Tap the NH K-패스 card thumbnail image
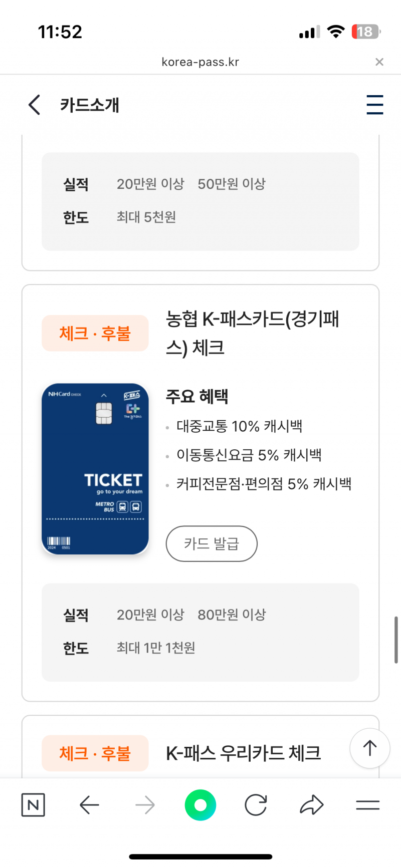Image resolution: width=401 pixels, height=868 pixels. (x=95, y=469)
